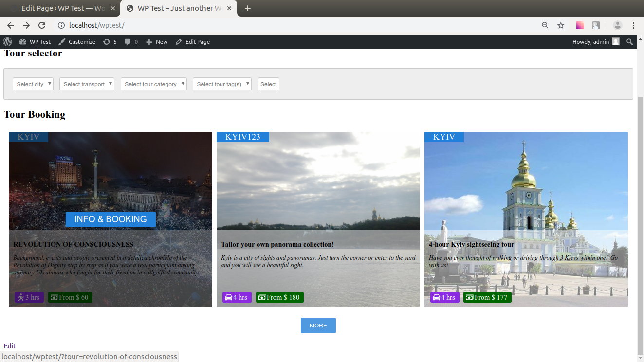Open a new browser tab
This screenshot has height=362, width=644.
pos(247,8)
